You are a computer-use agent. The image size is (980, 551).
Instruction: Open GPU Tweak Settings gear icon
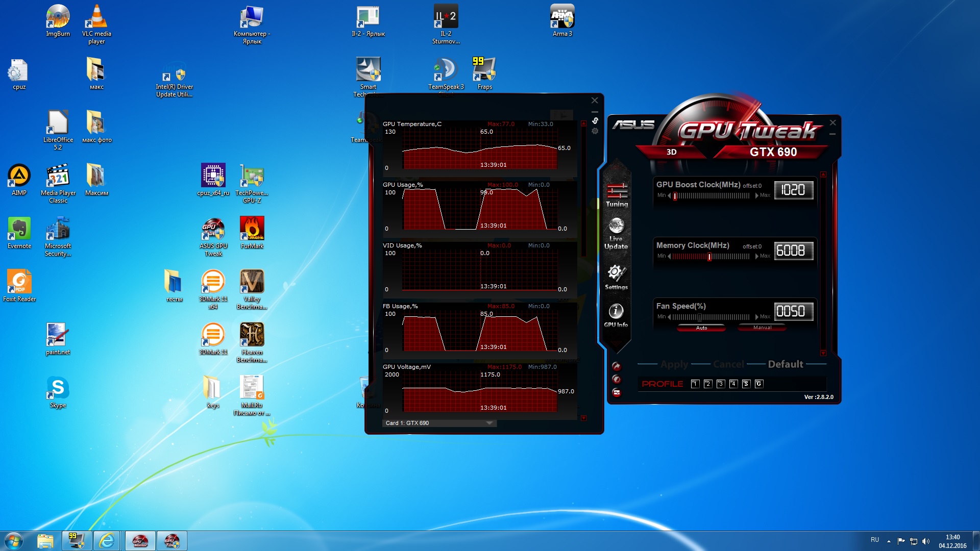pyautogui.click(x=616, y=277)
